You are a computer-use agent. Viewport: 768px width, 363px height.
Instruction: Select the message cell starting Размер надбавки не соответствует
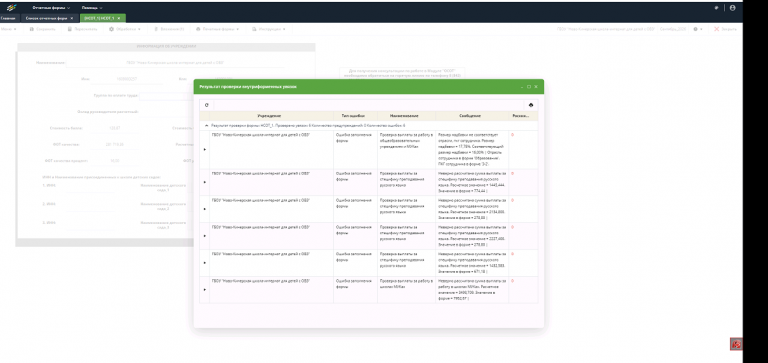pos(472,149)
